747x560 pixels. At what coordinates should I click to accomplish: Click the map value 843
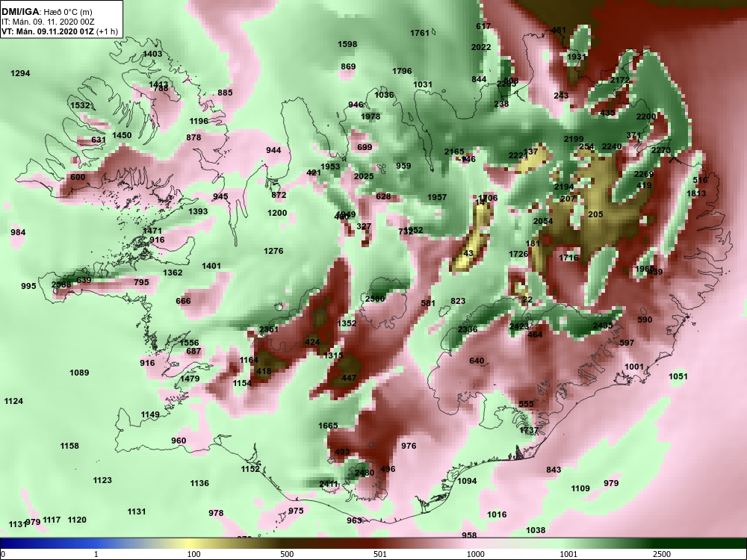pos(554,470)
